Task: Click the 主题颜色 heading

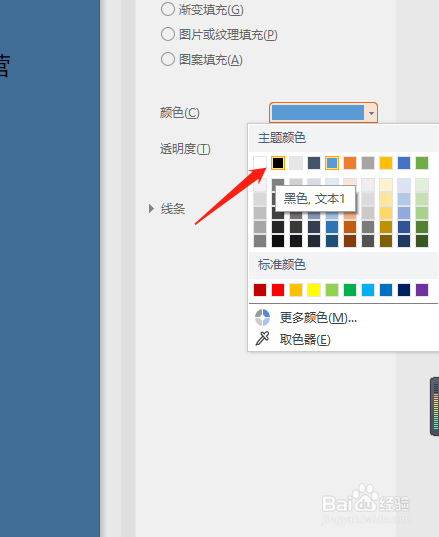Action: click(282, 138)
